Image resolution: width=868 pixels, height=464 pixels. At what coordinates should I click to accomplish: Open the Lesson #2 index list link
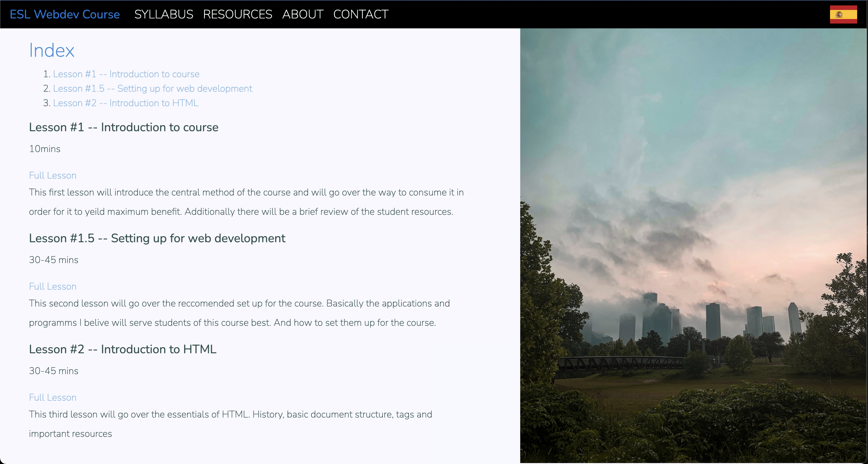coord(125,103)
